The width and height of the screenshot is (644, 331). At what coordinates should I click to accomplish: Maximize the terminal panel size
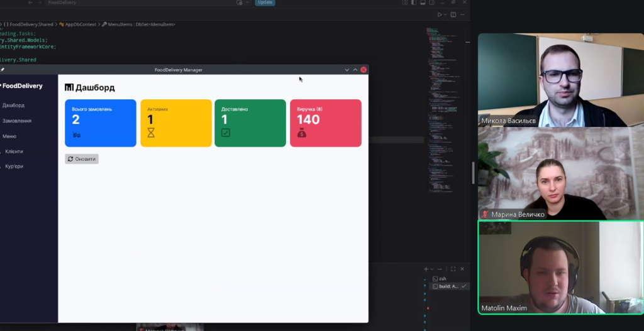point(453,269)
